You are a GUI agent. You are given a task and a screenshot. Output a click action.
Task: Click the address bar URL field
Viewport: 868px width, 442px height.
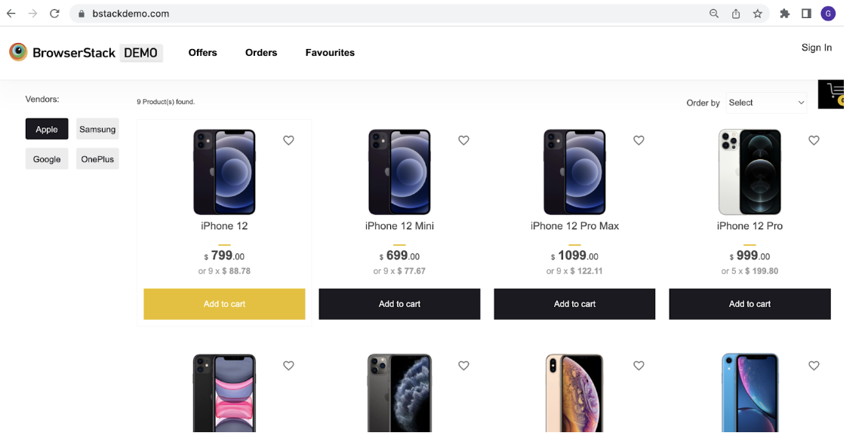tap(377, 14)
